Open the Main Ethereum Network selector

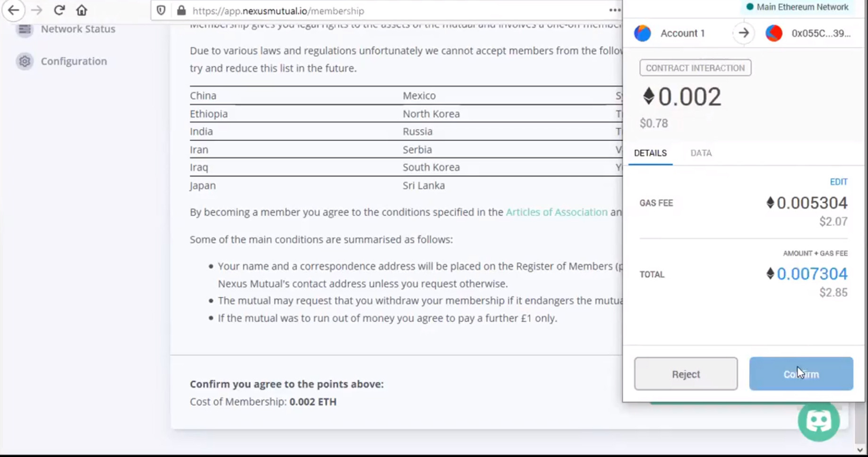797,7
